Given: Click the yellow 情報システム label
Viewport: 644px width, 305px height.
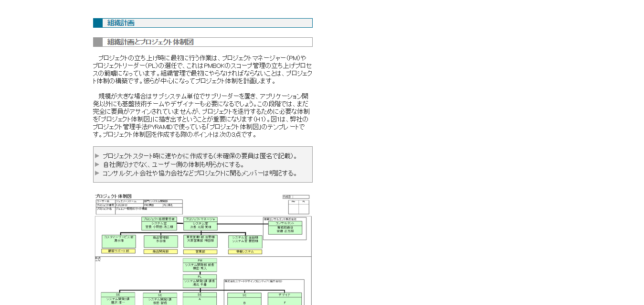Looking at the screenshot, I should tap(245, 251).
